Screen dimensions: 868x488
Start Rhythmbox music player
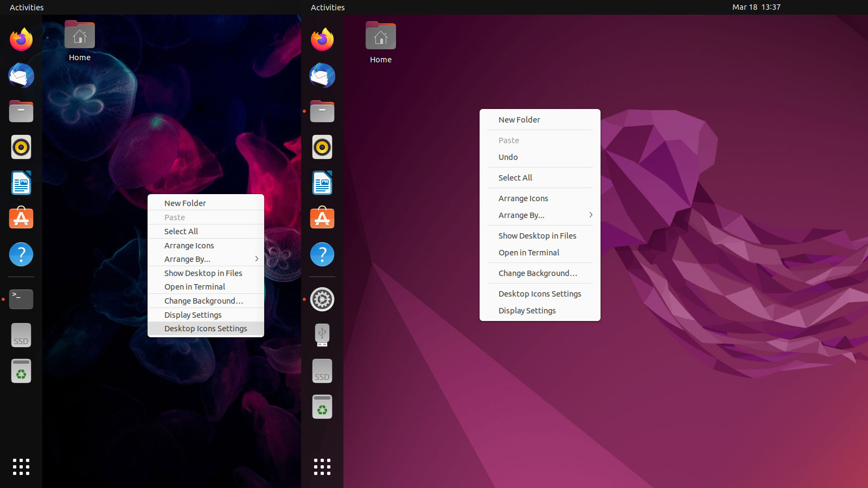click(21, 147)
